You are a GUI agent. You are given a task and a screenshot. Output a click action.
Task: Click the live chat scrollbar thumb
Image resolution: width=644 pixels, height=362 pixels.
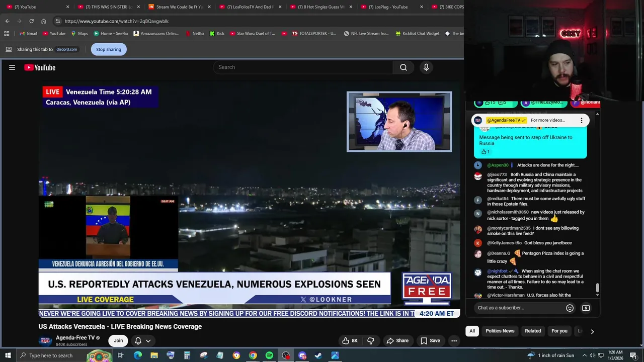[x=597, y=288]
